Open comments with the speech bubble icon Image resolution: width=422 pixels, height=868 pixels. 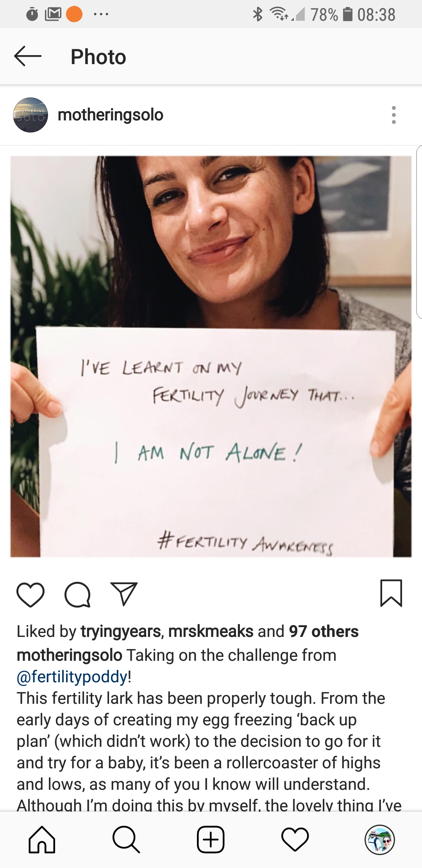(x=77, y=594)
